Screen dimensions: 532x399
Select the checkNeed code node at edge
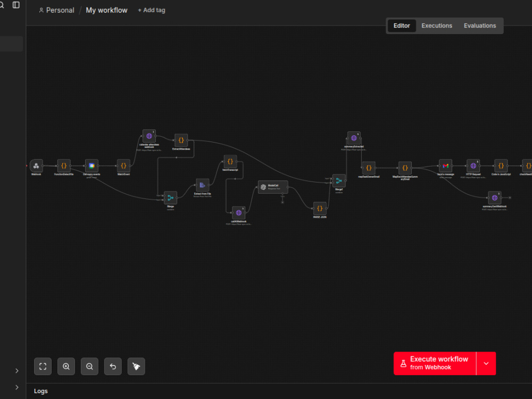click(528, 166)
